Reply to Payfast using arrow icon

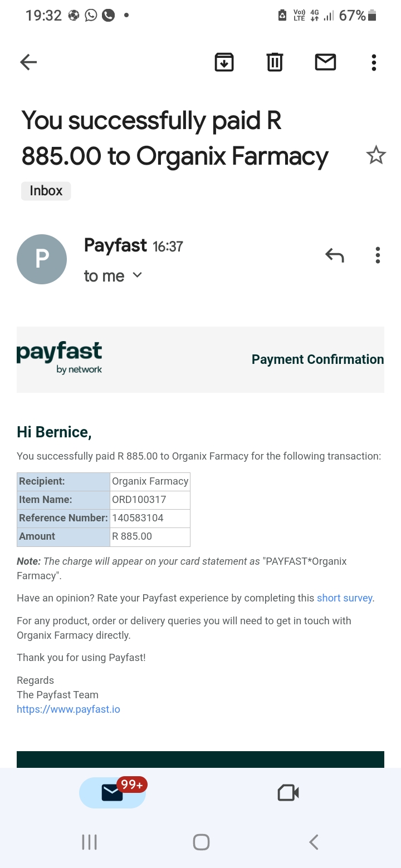click(x=335, y=255)
